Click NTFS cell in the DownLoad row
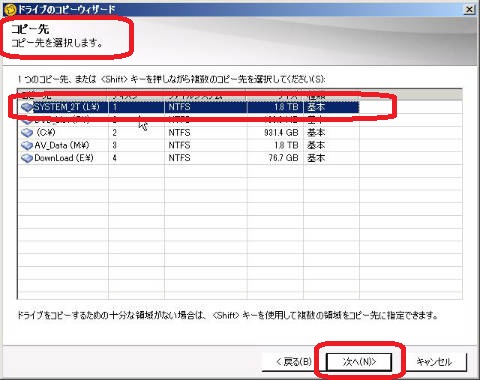The height and width of the screenshot is (380, 480). tap(179, 158)
